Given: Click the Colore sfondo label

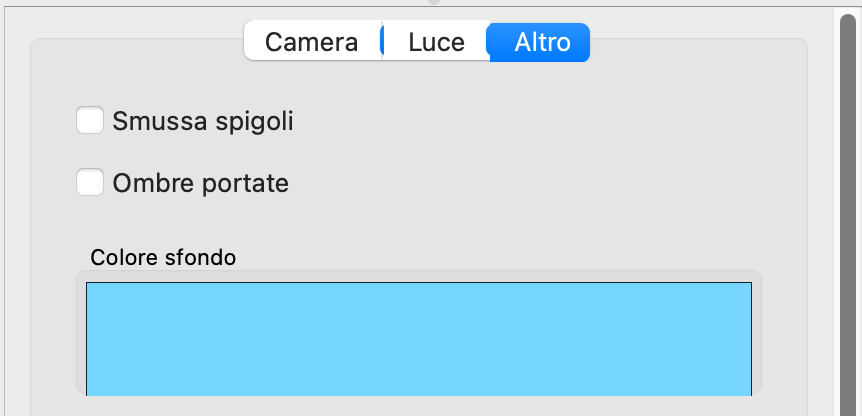Looking at the screenshot, I should [163, 257].
